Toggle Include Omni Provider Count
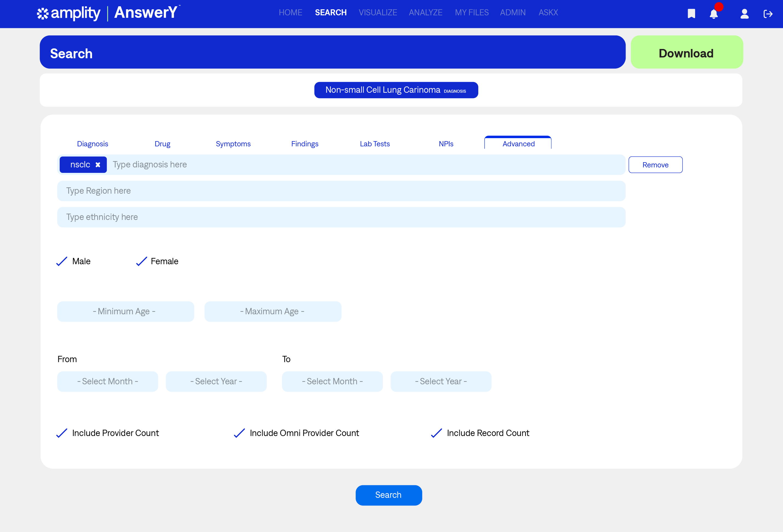This screenshot has height=532, width=783. point(239,433)
